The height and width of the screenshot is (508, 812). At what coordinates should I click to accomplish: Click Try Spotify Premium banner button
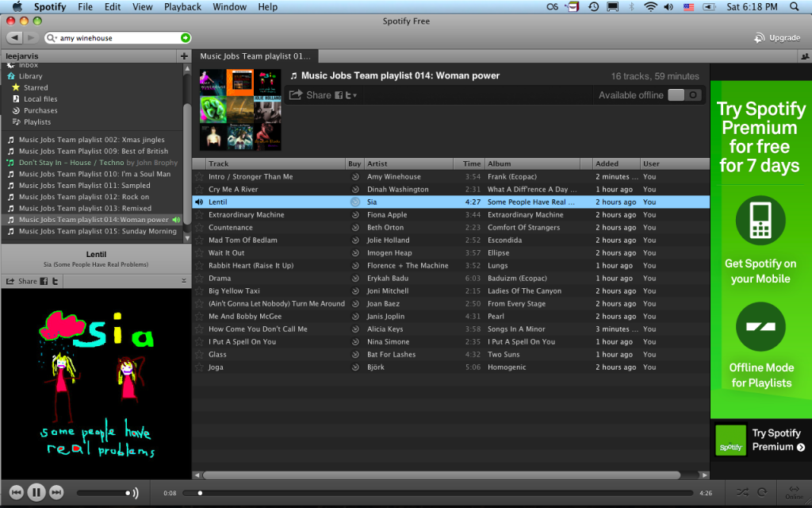760,440
